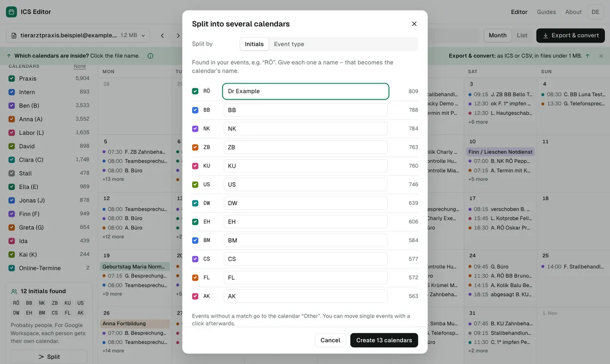
Task: Toggle the Kai (K) calendar checkbox
Action: point(12,254)
